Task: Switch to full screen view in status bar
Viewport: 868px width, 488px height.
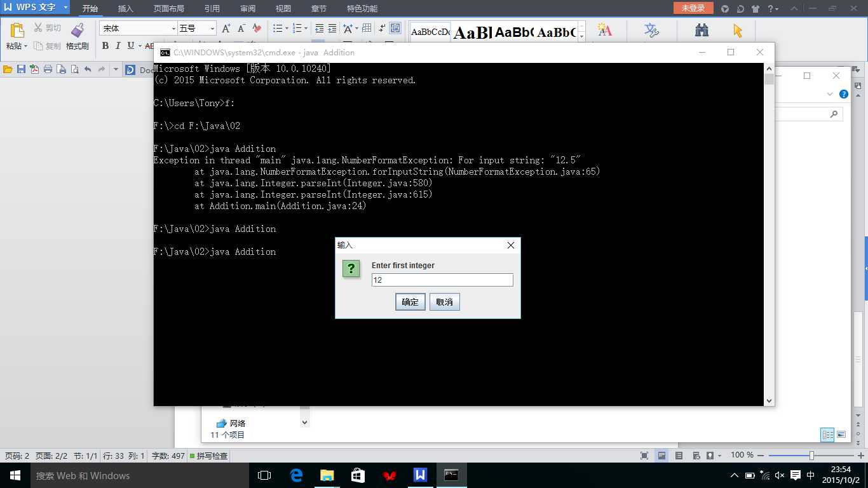Action: pyautogui.click(x=644, y=456)
